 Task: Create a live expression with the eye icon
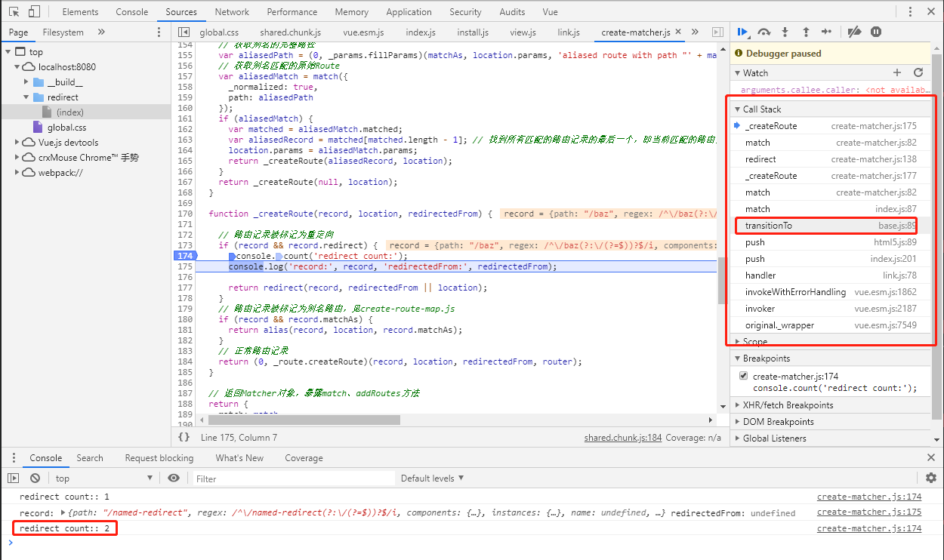[x=174, y=478]
